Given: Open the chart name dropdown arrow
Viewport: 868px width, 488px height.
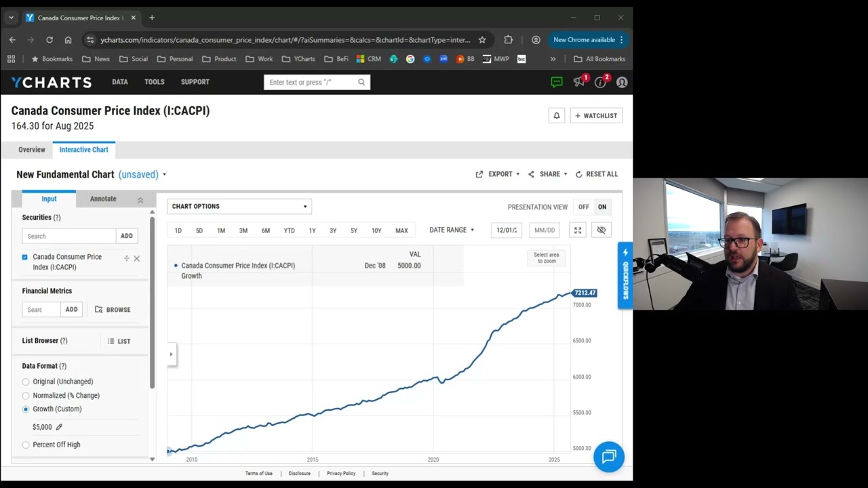Looking at the screenshot, I should tap(164, 175).
